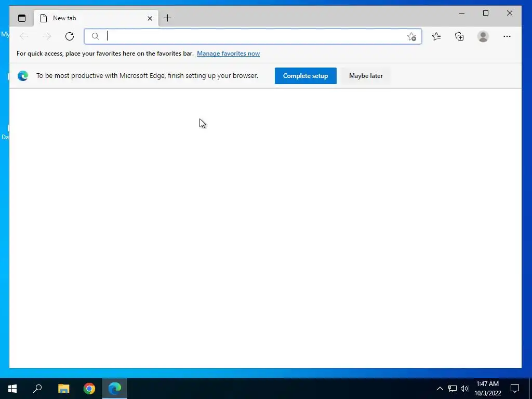Screen dimensions: 532x399
Task: Click the finish setting up browser message
Action: (147, 76)
